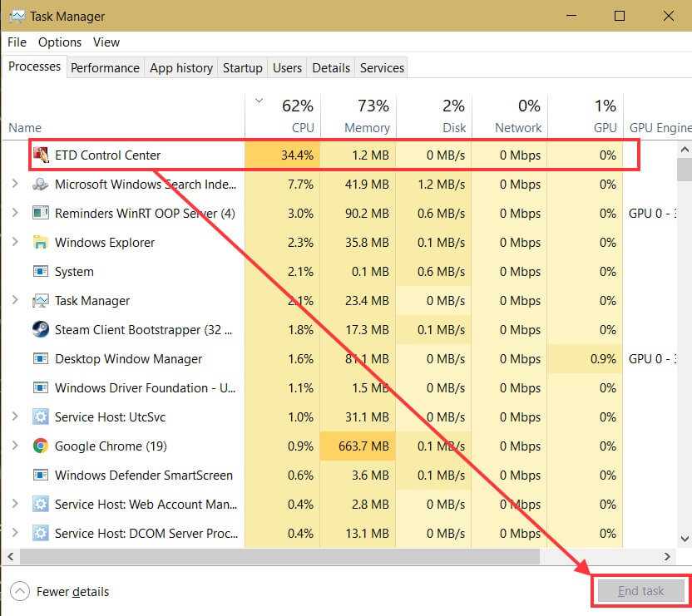
Task: Click the ETD Control Center process icon
Action: point(40,155)
